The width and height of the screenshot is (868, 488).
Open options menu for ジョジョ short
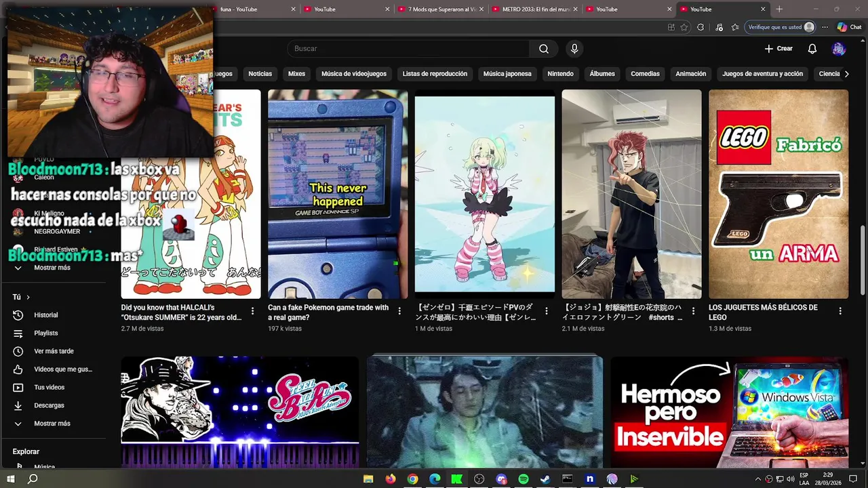693,311
